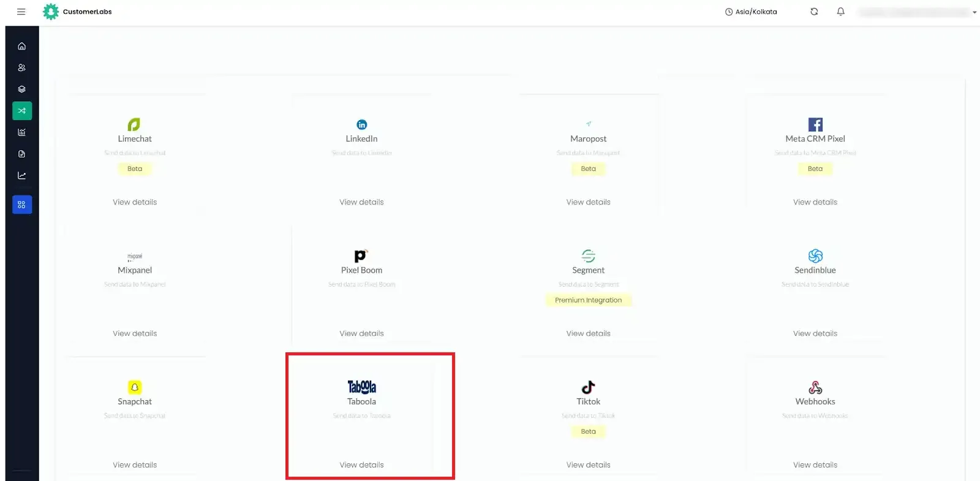Click the Snapchat title text

click(x=135, y=402)
